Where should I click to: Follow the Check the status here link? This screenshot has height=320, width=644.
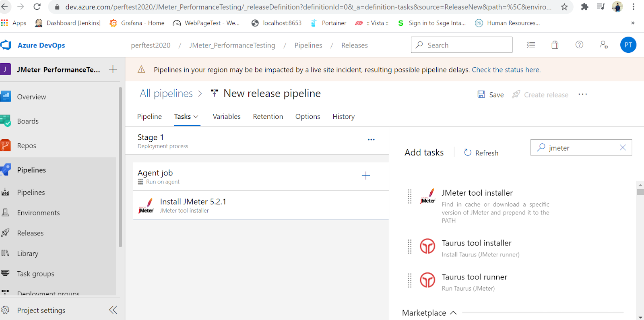tap(506, 70)
